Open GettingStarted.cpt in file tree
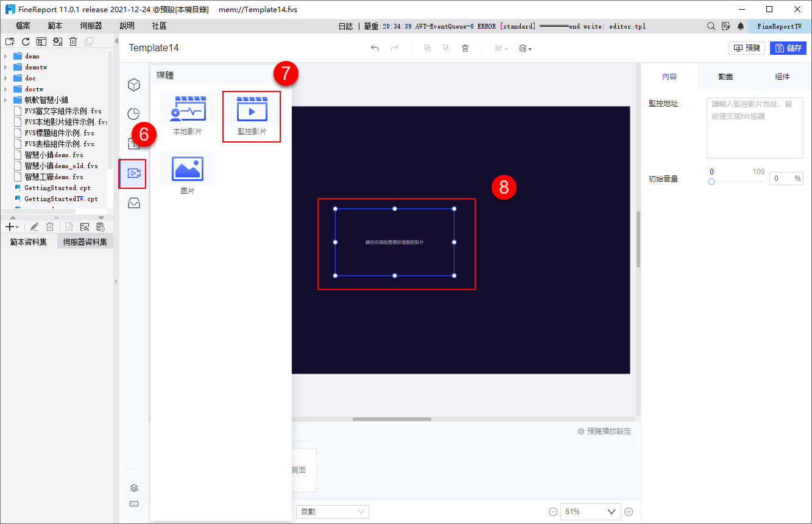The image size is (812, 524). (x=56, y=188)
